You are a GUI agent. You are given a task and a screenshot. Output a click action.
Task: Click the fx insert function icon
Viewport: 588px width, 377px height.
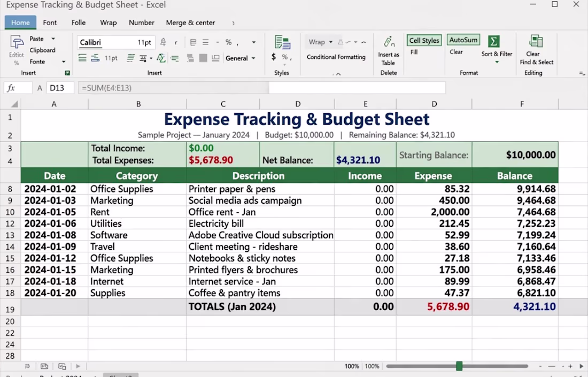(11, 88)
